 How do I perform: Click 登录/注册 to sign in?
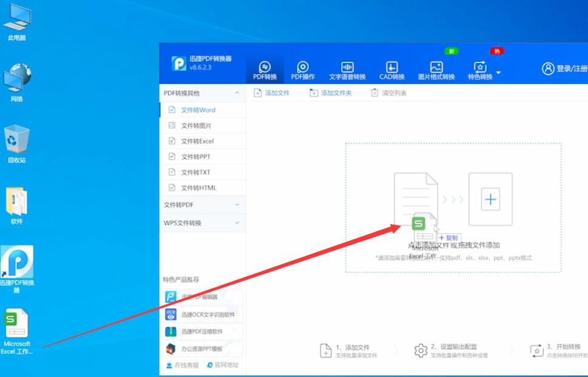(x=564, y=68)
